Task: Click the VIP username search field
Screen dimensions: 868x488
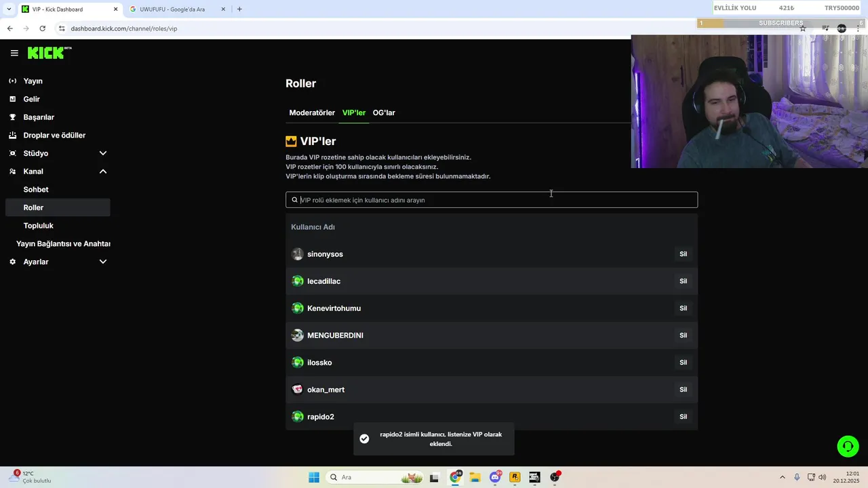Action: tap(492, 200)
